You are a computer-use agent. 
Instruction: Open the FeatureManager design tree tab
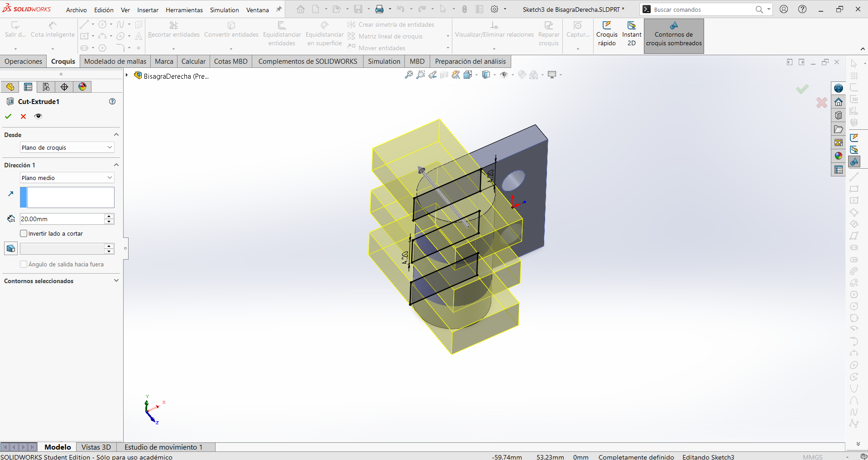pos(10,87)
